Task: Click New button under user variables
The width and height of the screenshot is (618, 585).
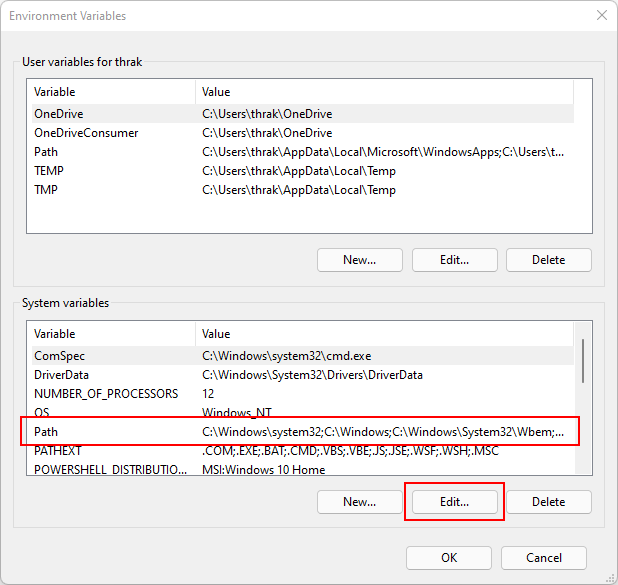Action: [x=359, y=260]
